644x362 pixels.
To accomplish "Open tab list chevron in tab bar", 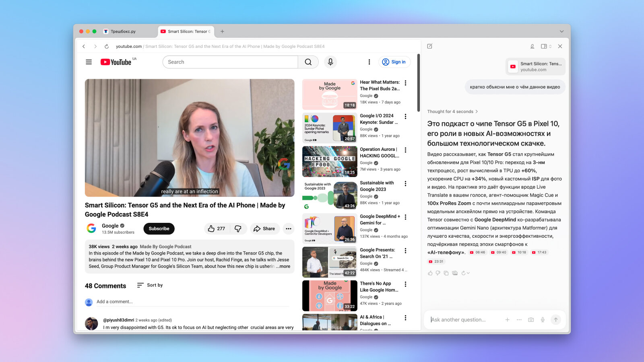I will pyautogui.click(x=561, y=31).
